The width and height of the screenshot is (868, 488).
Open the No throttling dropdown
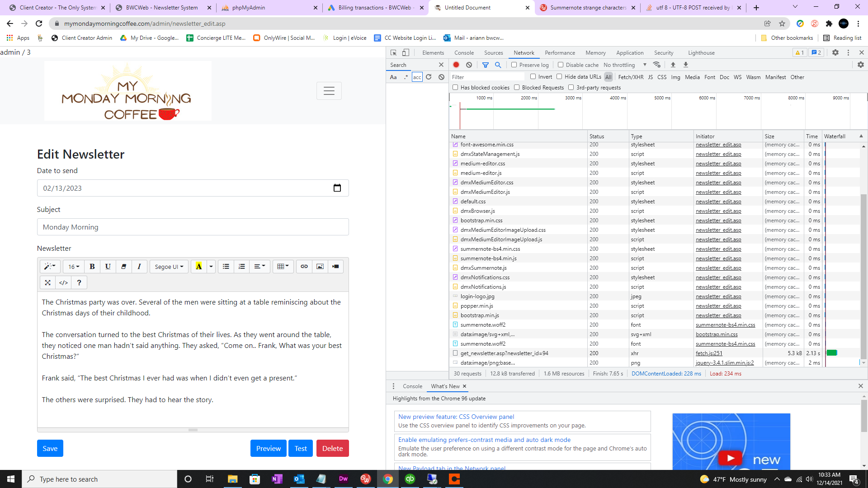625,65
